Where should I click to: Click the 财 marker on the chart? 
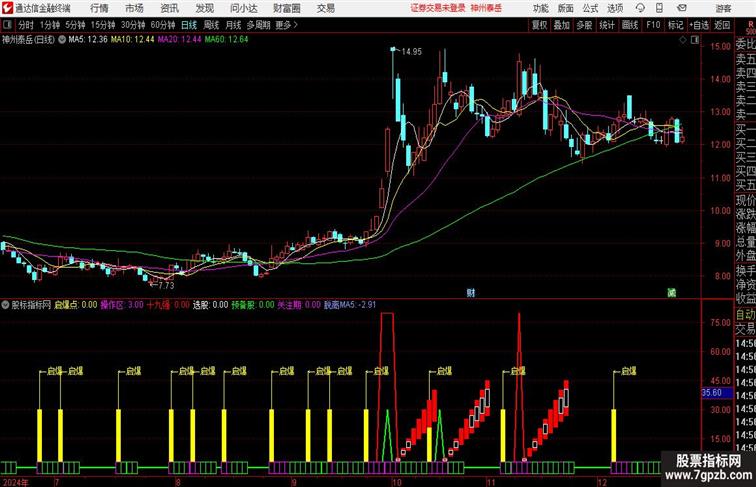pyautogui.click(x=471, y=292)
